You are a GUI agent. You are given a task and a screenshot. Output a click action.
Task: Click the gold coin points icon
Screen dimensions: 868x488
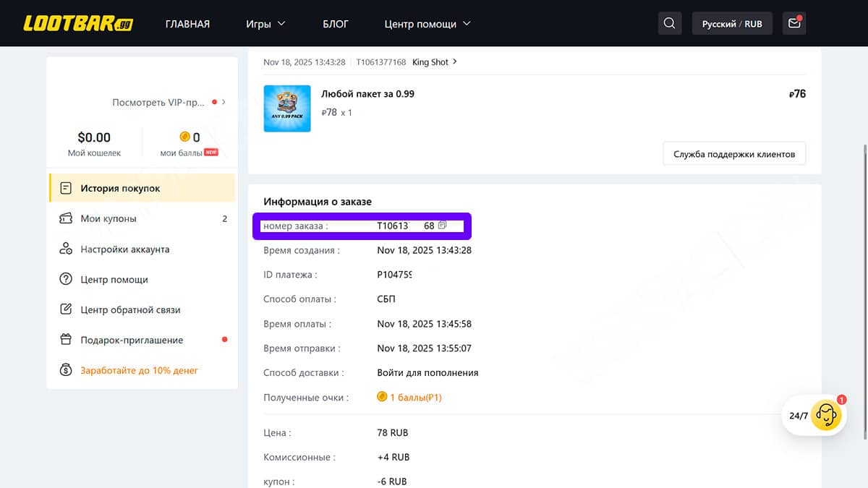coord(184,137)
